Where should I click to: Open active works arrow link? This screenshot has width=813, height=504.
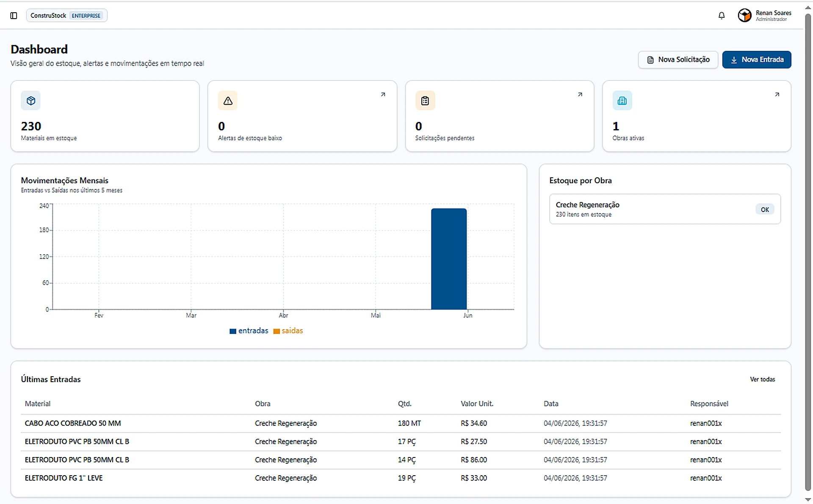coord(777,95)
